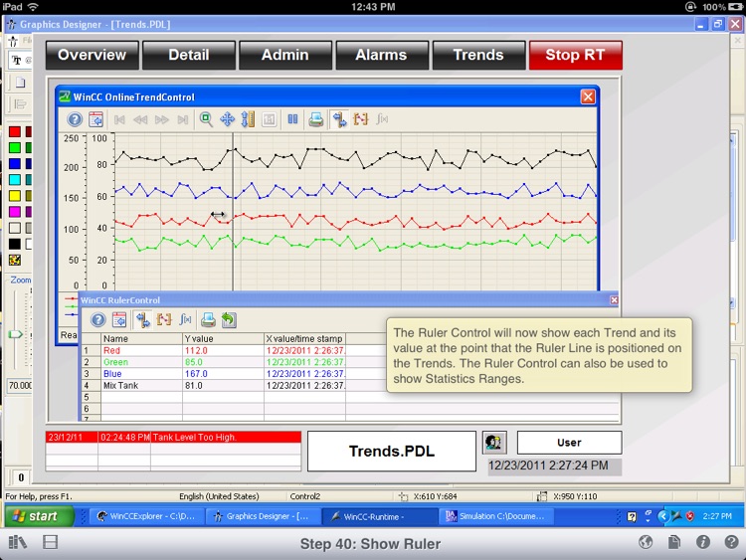The width and height of the screenshot is (746, 560).
Task: Select the bright green color swatch
Action: click(15, 148)
